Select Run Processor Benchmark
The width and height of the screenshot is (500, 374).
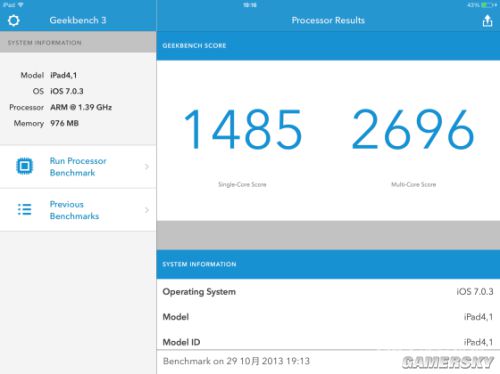click(78, 167)
